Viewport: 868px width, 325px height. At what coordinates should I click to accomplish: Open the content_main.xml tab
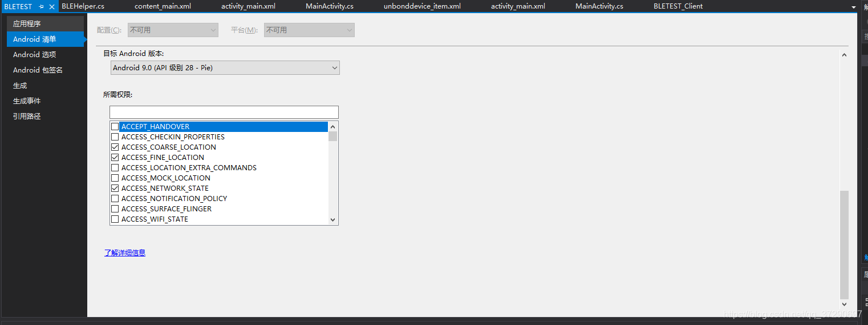pos(163,6)
